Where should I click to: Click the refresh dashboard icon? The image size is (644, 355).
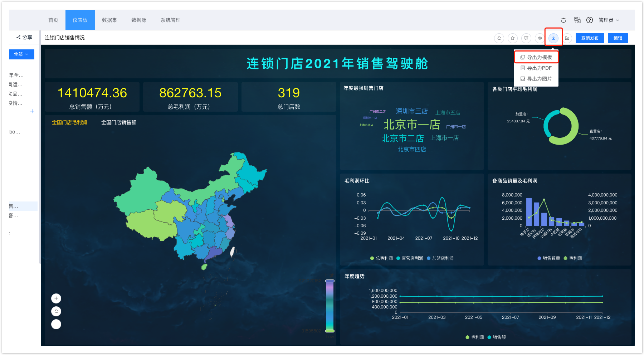[x=499, y=38]
